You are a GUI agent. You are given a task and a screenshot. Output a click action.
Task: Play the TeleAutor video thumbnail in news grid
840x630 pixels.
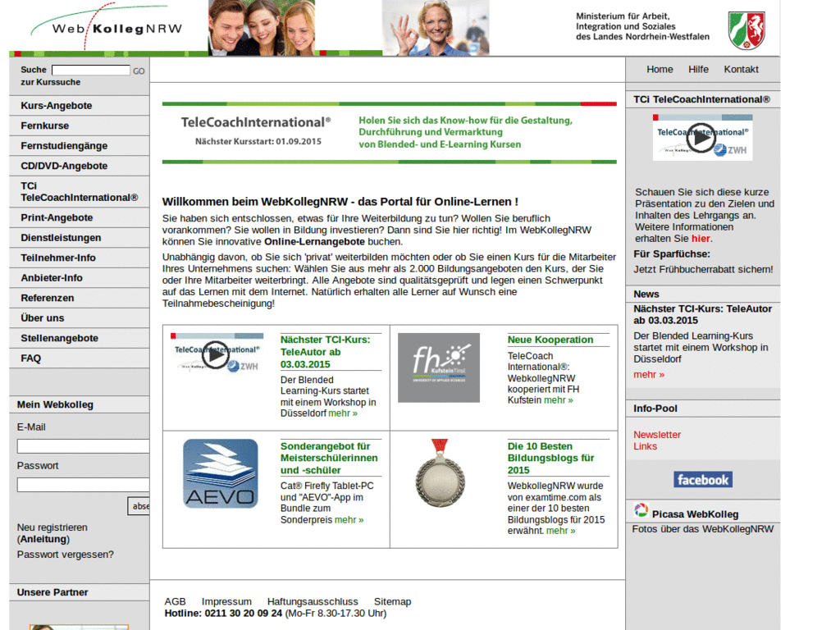(x=217, y=354)
